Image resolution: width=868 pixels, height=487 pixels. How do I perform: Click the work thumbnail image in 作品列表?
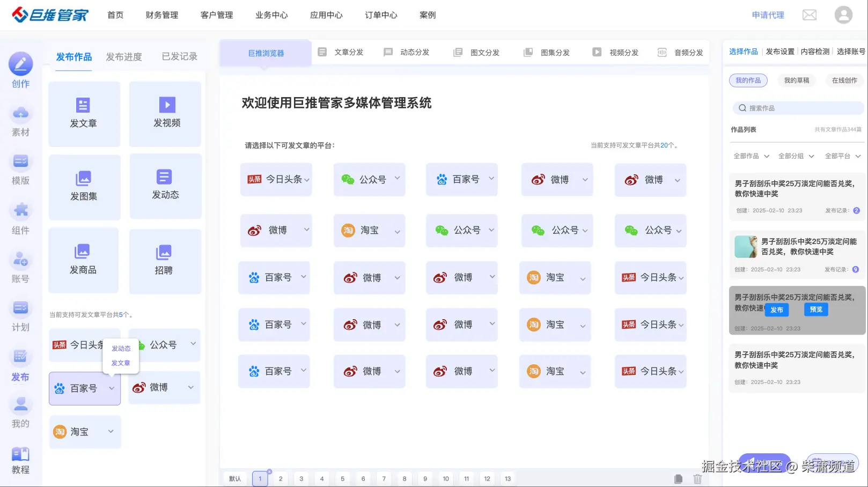(746, 247)
